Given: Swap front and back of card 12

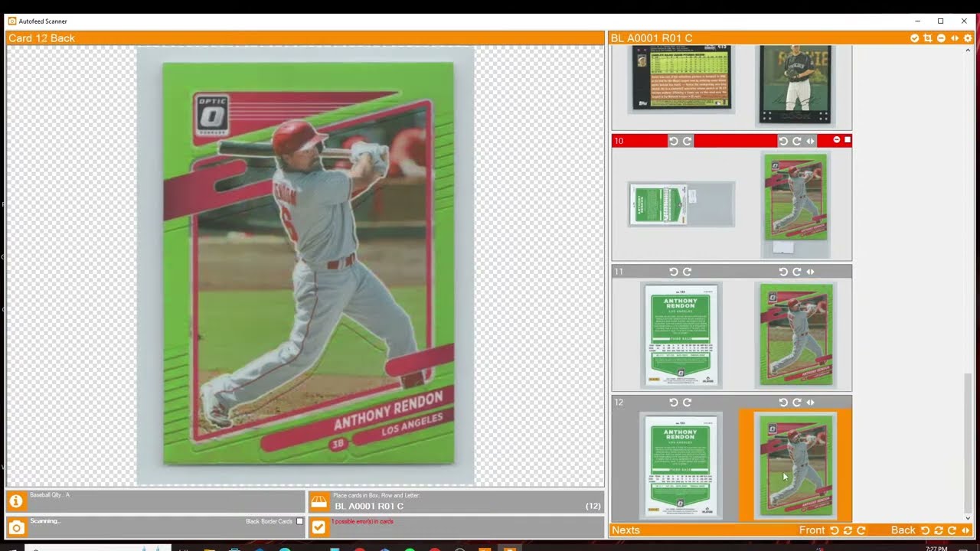Looking at the screenshot, I should tap(810, 403).
